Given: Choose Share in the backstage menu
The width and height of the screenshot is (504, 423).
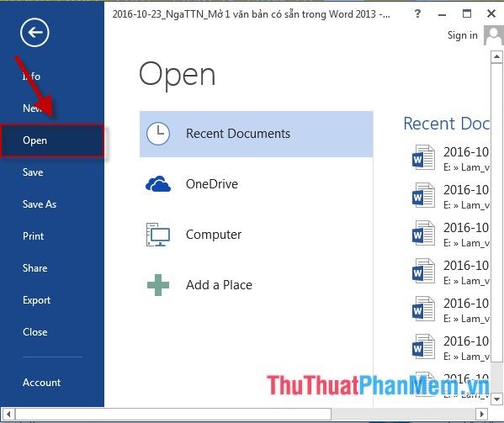Looking at the screenshot, I should [x=35, y=268].
